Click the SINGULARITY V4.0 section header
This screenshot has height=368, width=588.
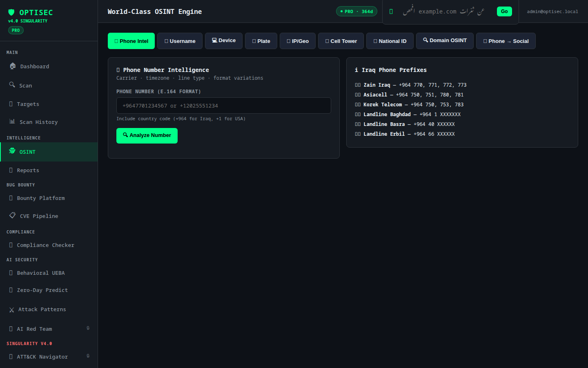[29, 343]
